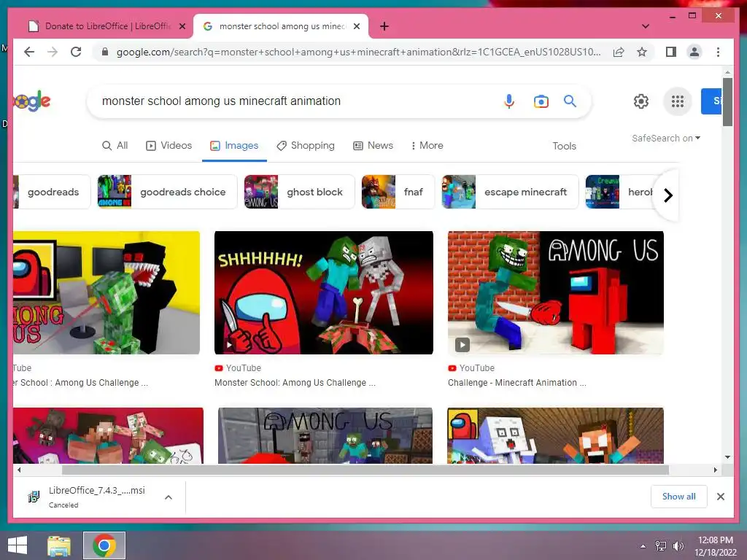Switch to All search results

[115, 146]
